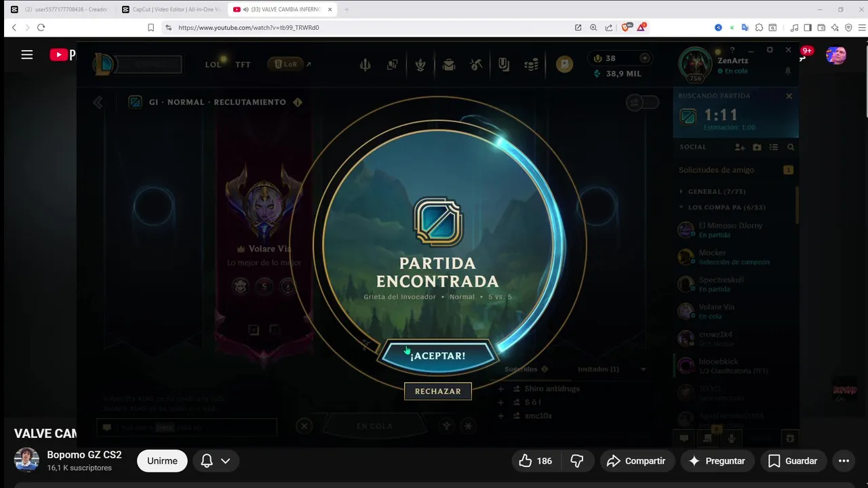Select the LOL tab in the client
Image resolution: width=868 pixels, height=488 pixels.
coord(214,64)
